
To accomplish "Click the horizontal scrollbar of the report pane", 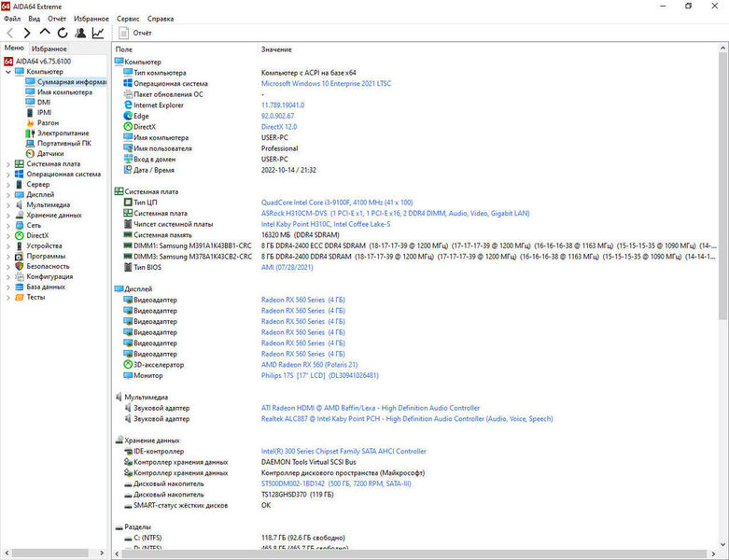I will [414, 554].
